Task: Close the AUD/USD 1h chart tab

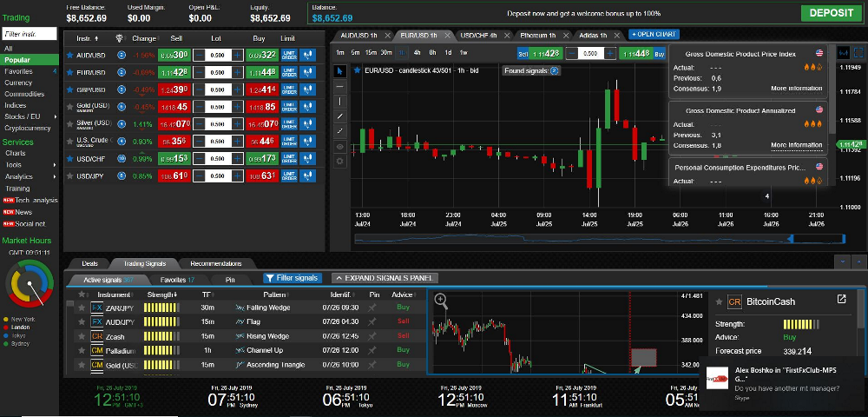Action: 387,35
